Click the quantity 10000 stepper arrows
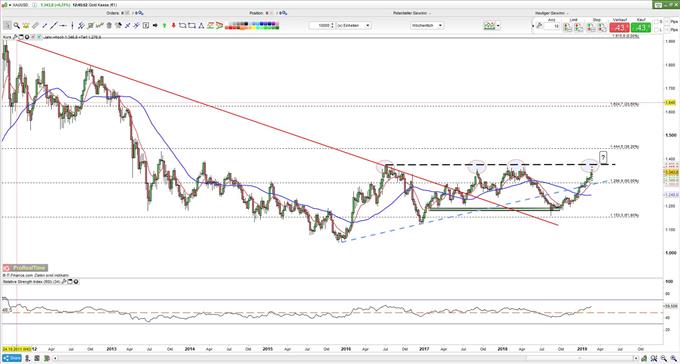The width and height of the screenshot is (680, 364). pyautogui.click(x=332, y=26)
